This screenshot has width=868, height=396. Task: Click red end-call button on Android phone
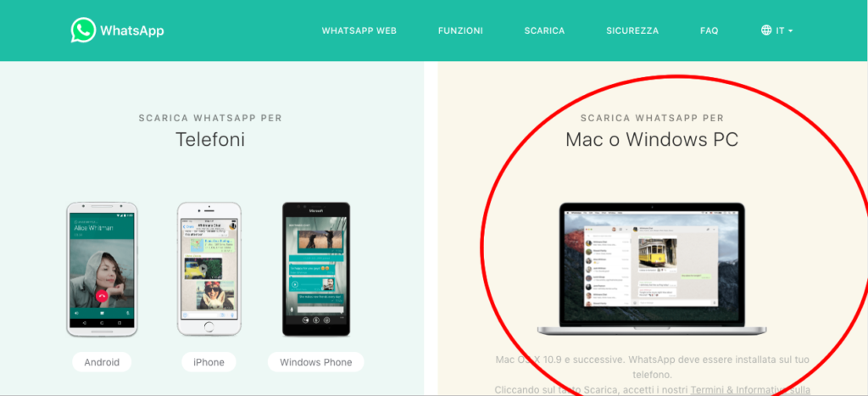pos(102,296)
